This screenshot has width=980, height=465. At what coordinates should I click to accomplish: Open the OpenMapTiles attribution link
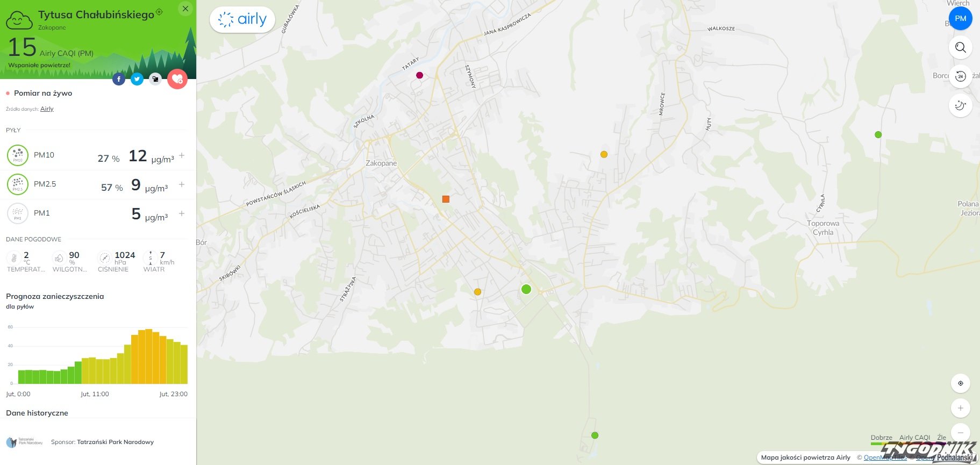tap(885, 457)
